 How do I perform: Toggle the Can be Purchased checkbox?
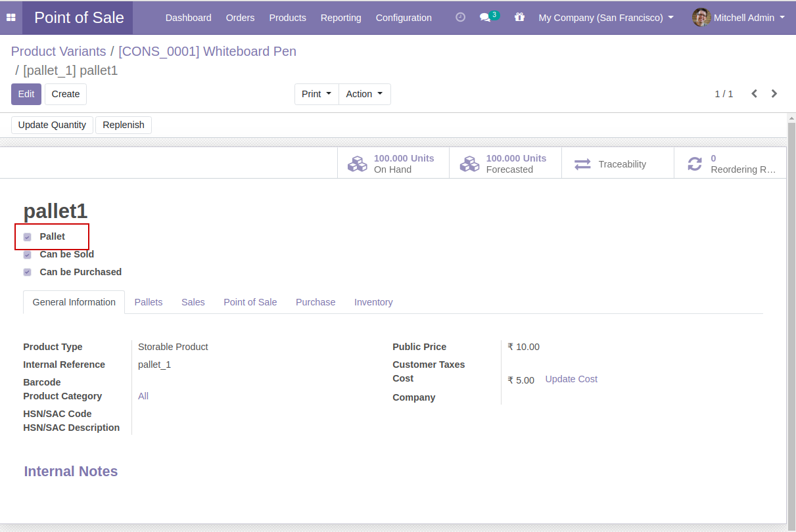27,272
